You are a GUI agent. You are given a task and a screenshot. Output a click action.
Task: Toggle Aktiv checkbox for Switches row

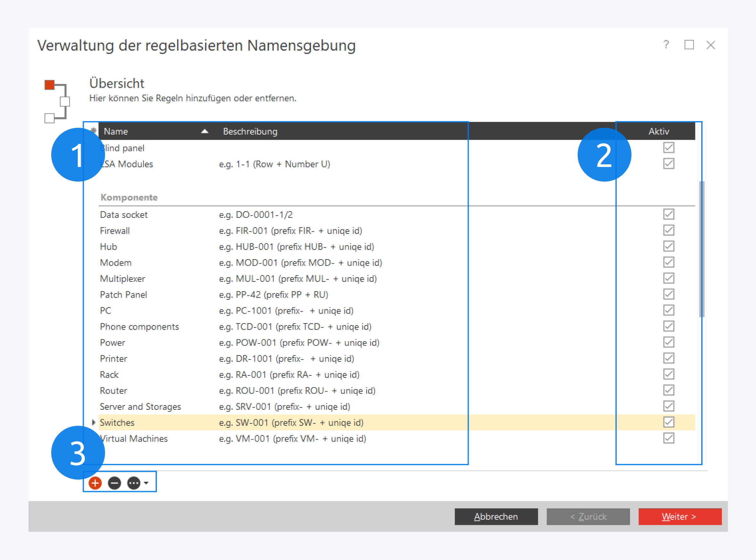[669, 422]
